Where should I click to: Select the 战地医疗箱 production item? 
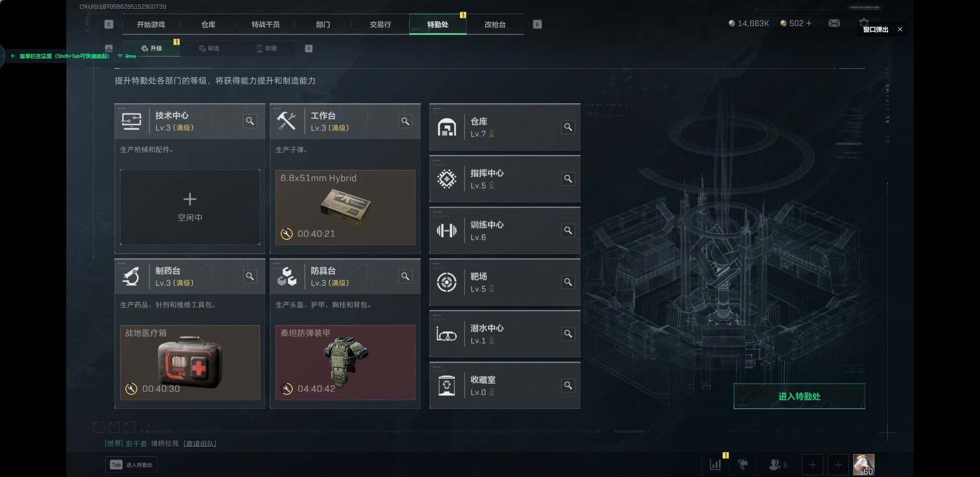pyautogui.click(x=190, y=363)
